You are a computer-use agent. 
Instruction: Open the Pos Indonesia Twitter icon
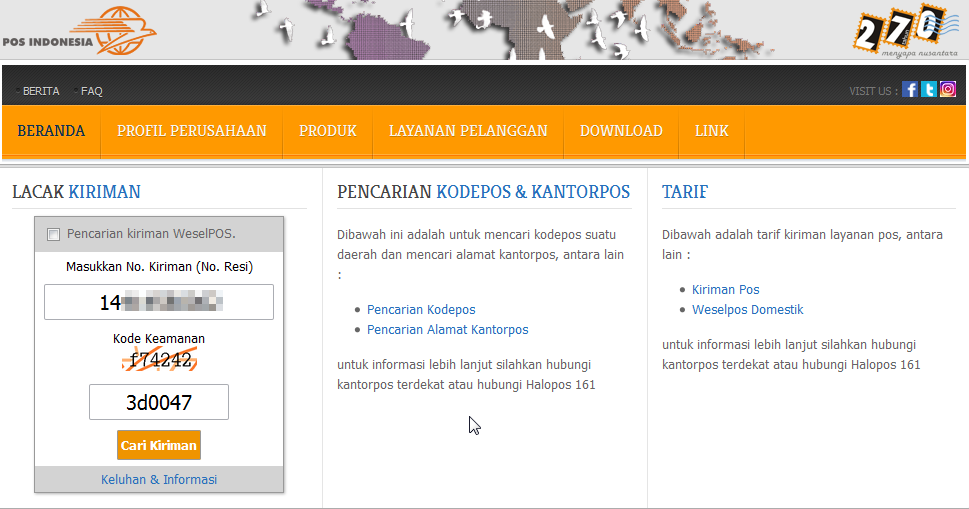coord(929,90)
